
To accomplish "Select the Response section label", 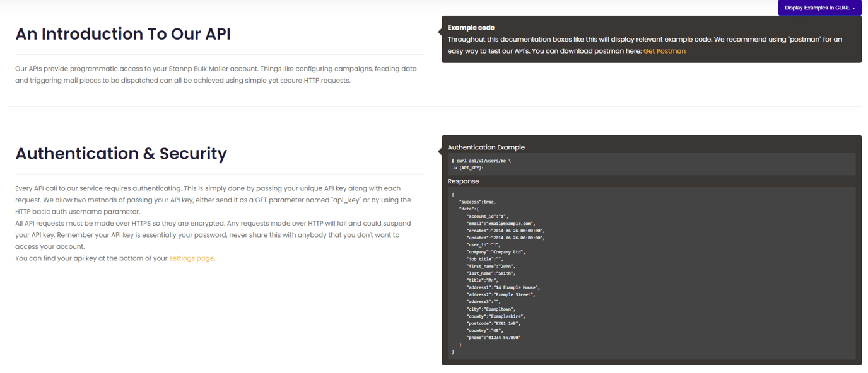I will (464, 181).
